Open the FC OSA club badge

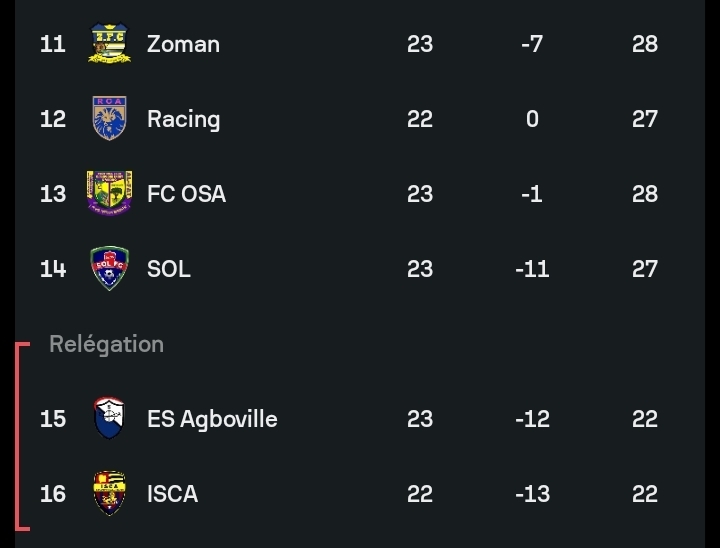click(x=109, y=194)
